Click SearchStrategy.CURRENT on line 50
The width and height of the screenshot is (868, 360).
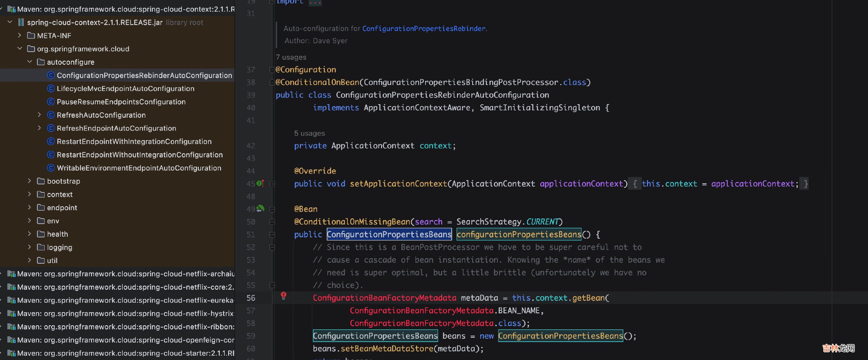[x=508, y=222]
